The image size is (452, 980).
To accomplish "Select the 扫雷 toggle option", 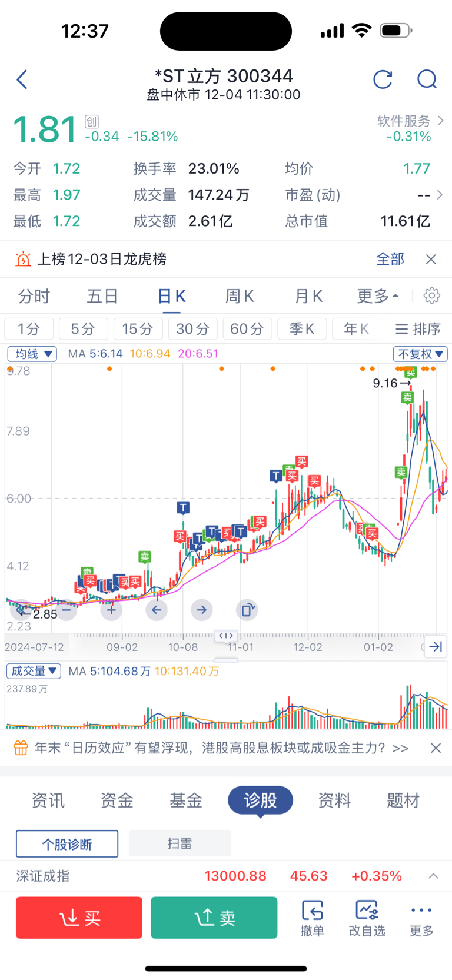I will click(180, 844).
